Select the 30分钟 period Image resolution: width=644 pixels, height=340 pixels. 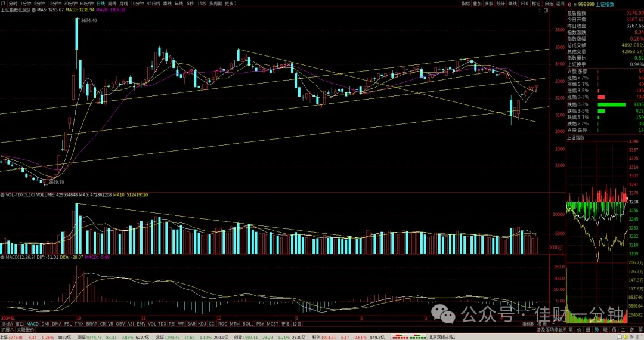(70, 4)
